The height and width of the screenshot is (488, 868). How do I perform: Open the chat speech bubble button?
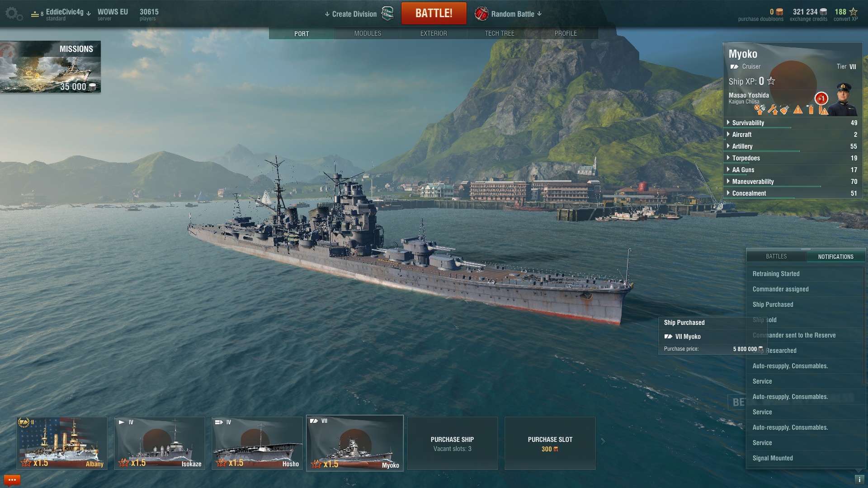[12, 480]
